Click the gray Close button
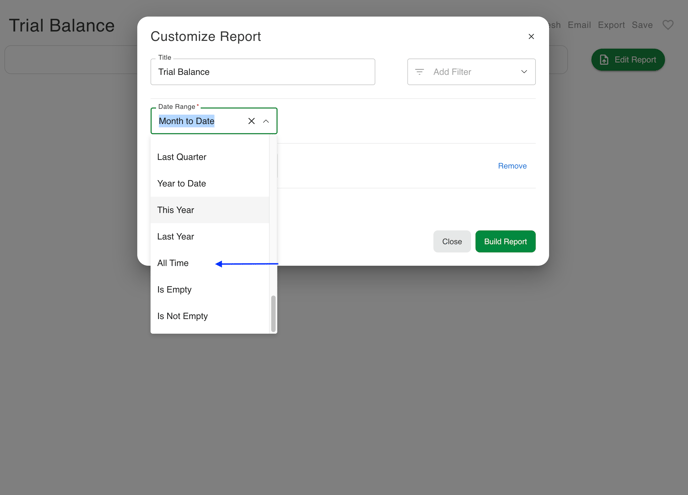Screen dimensions: 688x495 click(x=452, y=242)
